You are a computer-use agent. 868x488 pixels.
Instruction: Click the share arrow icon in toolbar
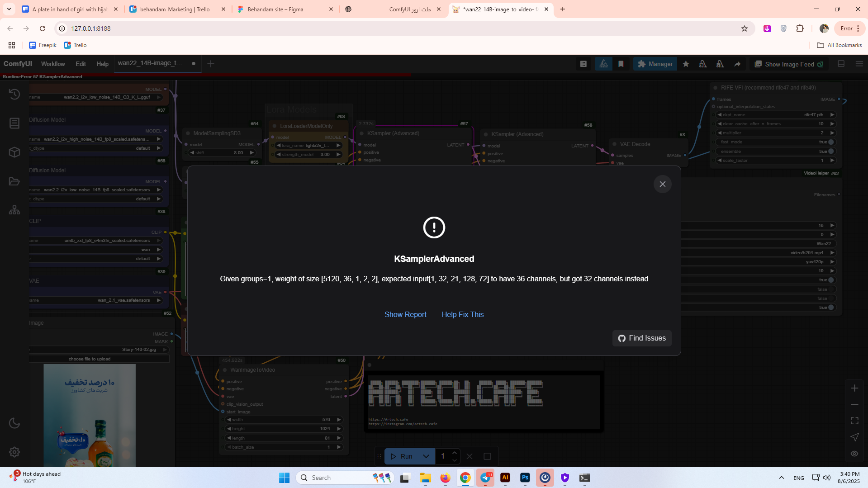737,64
